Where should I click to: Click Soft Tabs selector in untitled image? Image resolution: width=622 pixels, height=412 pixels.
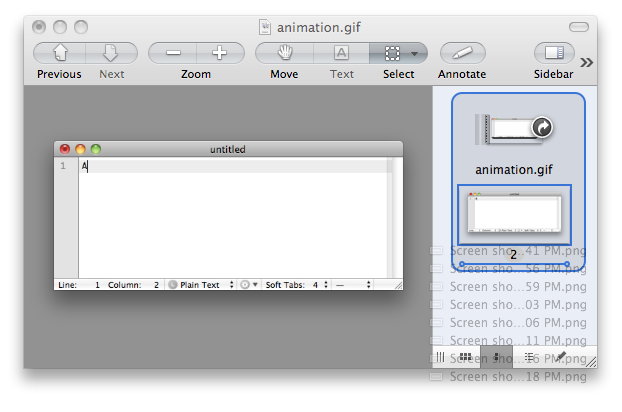(x=297, y=285)
